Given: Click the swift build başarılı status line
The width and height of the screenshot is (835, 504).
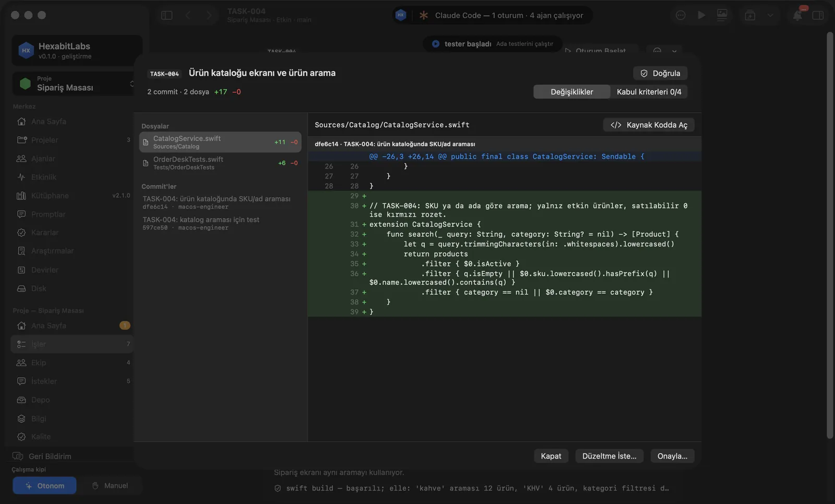Looking at the screenshot, I should pos(471,488).
